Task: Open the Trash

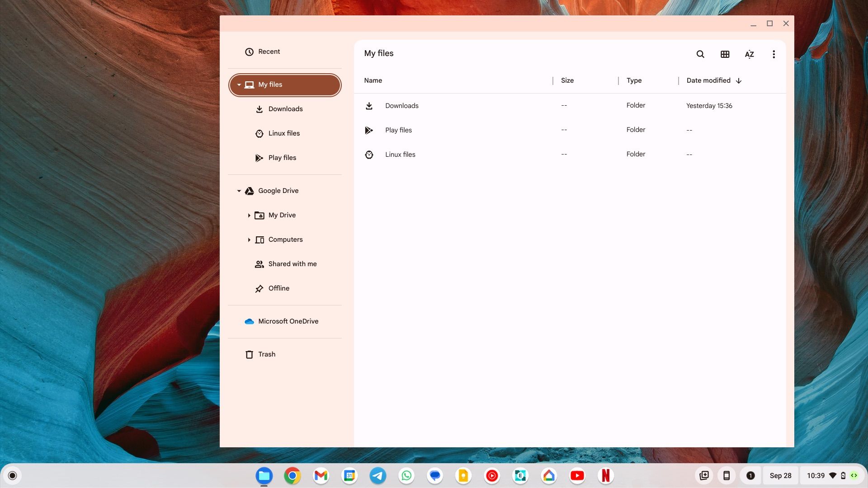Action: pyautogui.click(x=267, y=354)
